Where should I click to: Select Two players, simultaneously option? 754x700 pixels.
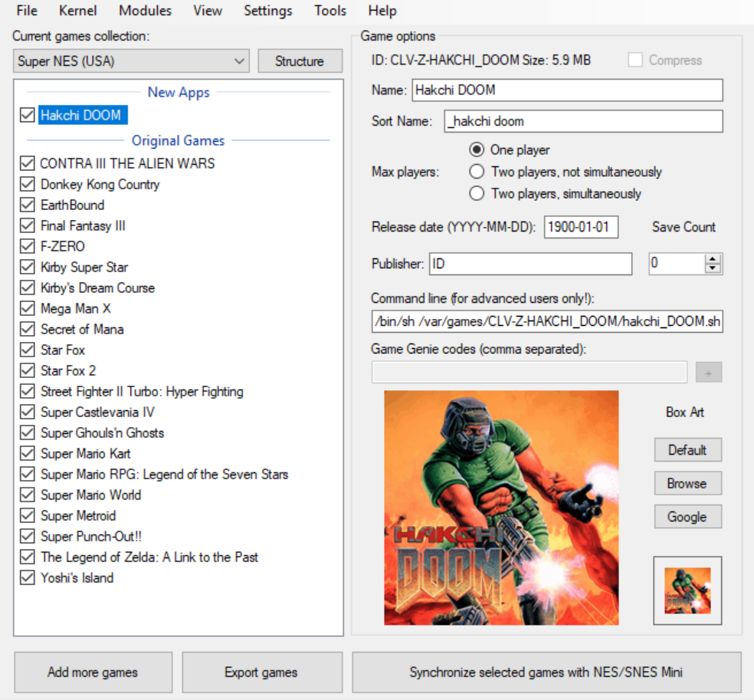(x=477, y=193)
